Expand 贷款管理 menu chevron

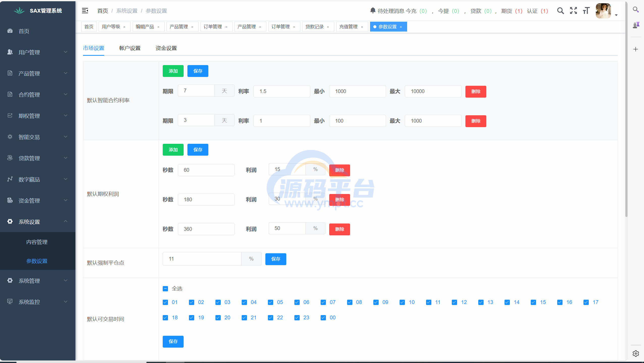pyautogui.click(x=66, y=158)
